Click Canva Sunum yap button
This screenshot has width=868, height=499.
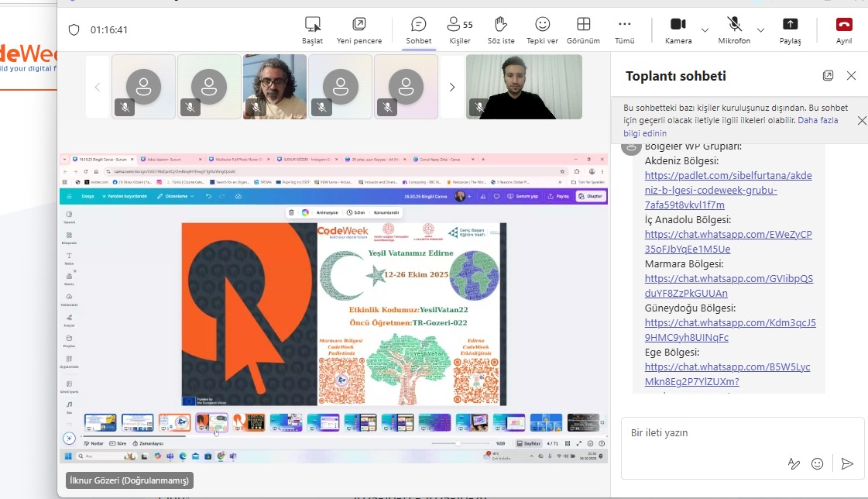[523, 196]
